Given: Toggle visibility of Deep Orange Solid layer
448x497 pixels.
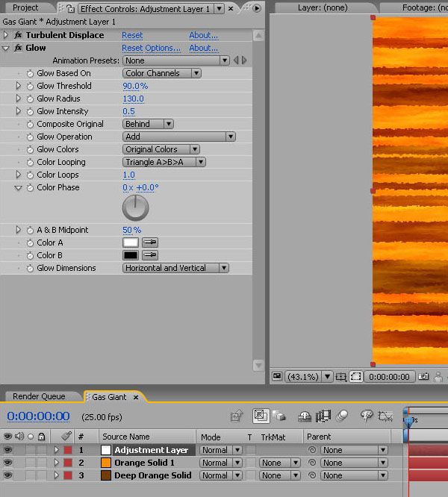Looking at the screenshot, I should point(7,475).
